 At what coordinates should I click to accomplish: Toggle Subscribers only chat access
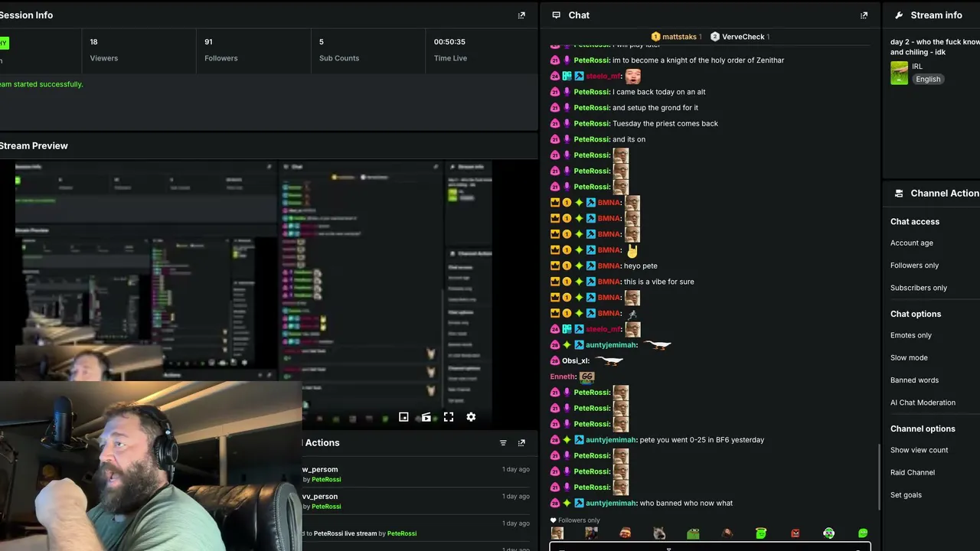tap(919, 288)
